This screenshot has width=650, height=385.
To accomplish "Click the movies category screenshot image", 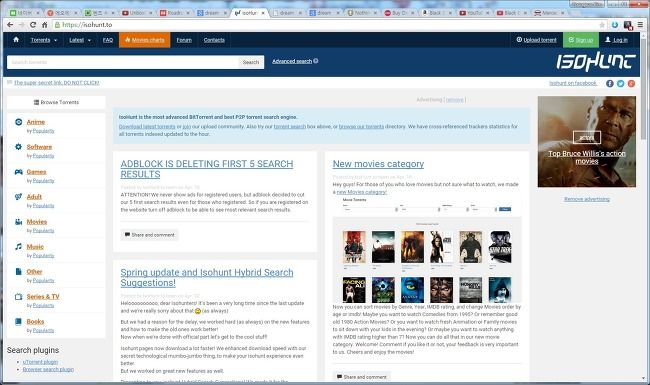I will pos(427,250).
